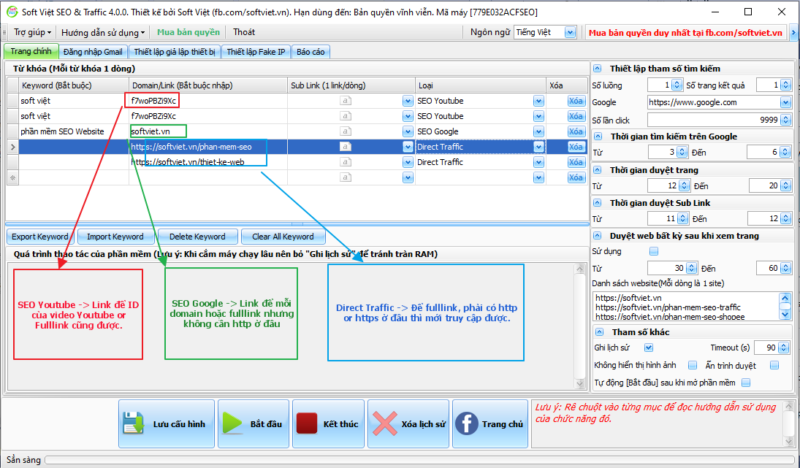Click Delete Keyword button
The image size is (800, 468).
(197, 237)
